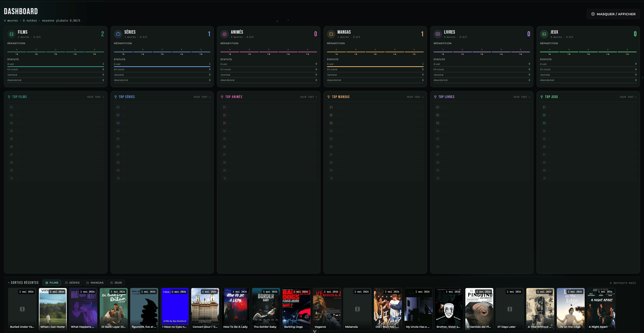
Task: Click the '6 derniers mois' label
Action: pyautogui.click(x=623, y=283)
